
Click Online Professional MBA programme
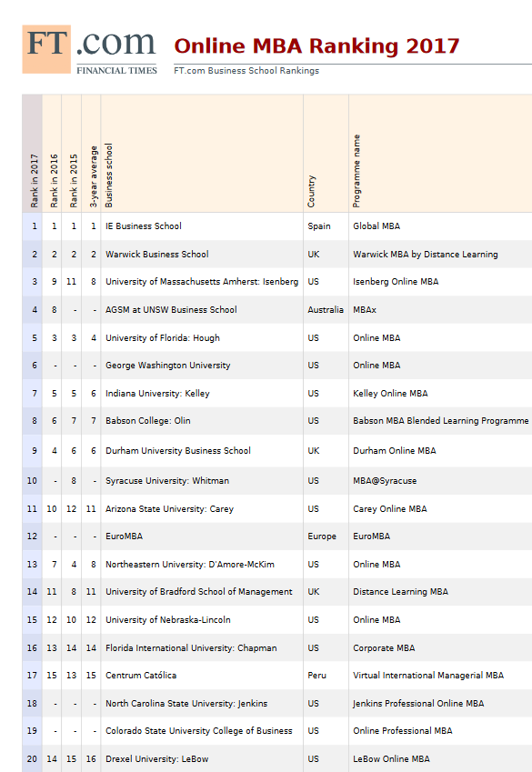click(403, 731)
